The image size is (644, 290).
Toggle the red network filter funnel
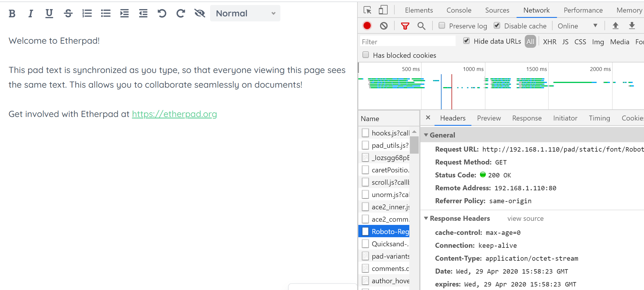[x=405, y=26]
